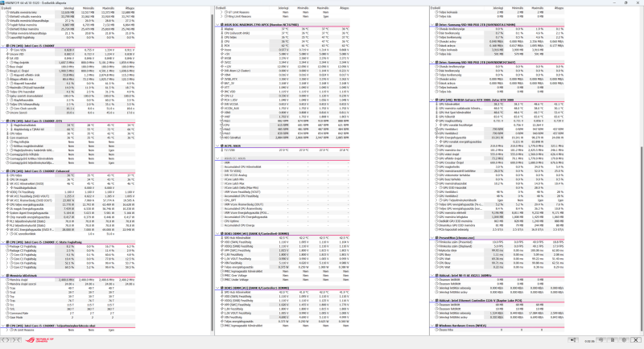Image resolution: width=644 pixels, height=349 pixels.
Task: Expand the Ring Limit Reasons row
Action: (x=222, y=16)
